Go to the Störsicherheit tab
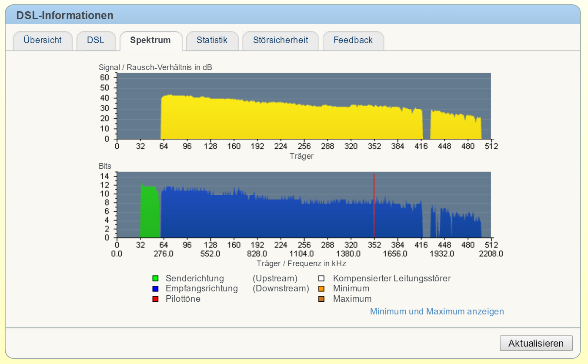Image resolution: width=588 pixels, height=364 pixels. [281, 40]
